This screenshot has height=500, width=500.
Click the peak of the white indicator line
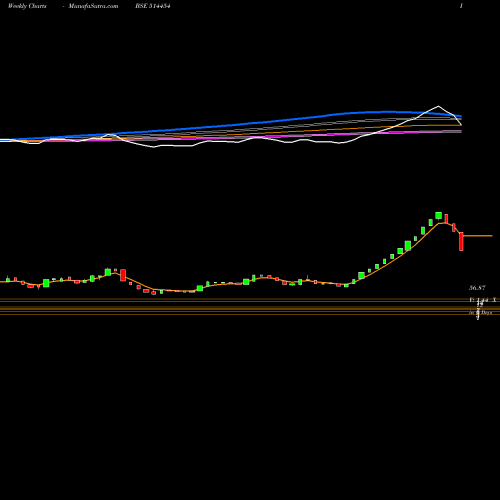pyautogui.click(x=438, y=106)
